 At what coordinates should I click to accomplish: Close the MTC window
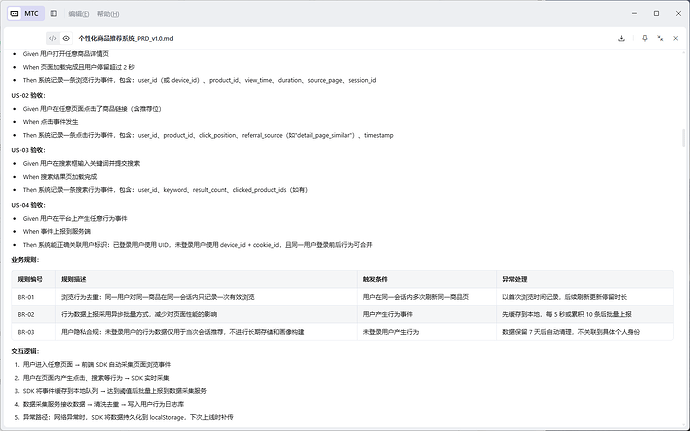point(678,14)
